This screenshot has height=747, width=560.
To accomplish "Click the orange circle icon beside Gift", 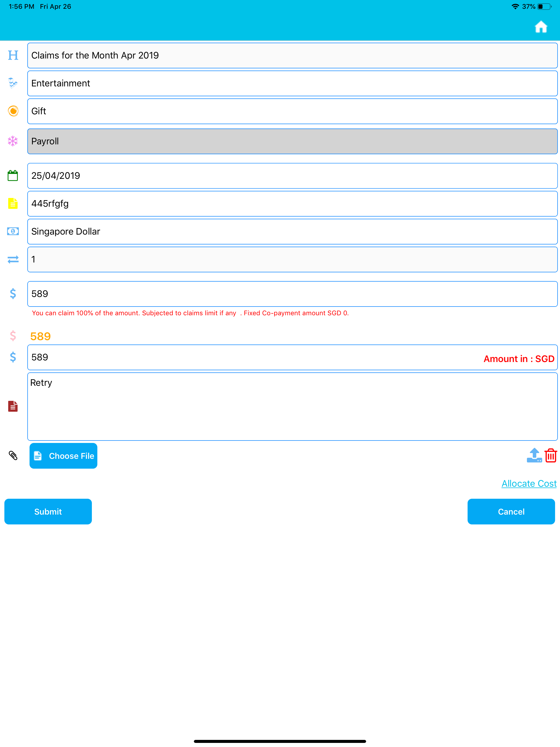I will [13, 111].
